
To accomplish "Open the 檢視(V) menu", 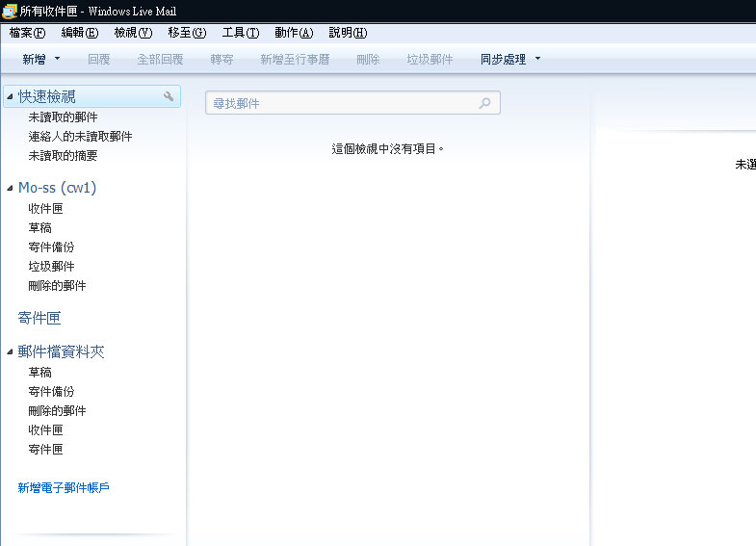I will 133,33.
